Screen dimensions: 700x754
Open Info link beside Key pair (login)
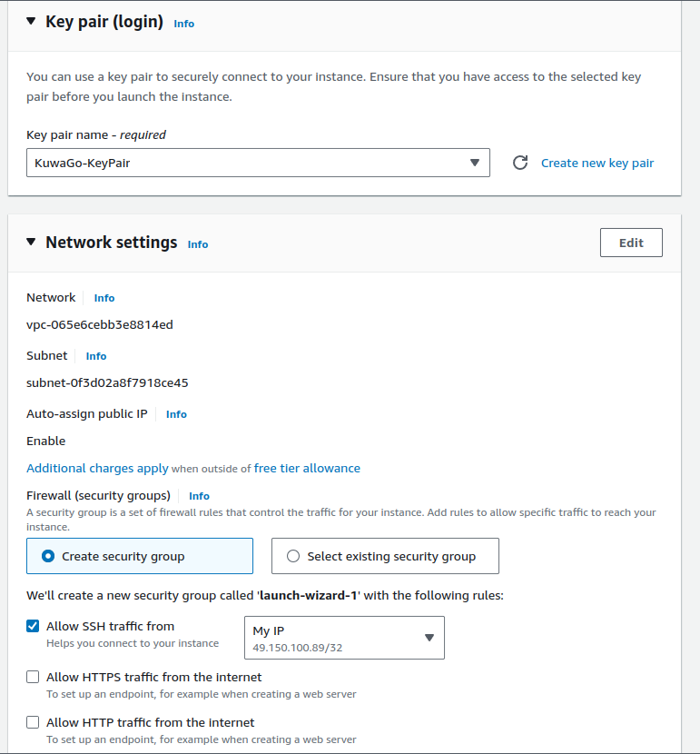tap(183, 24)
